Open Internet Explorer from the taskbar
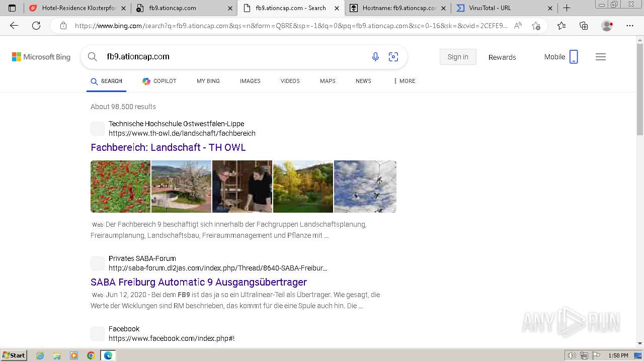Screen dimensions: 644x362 (x=40, y=355)
